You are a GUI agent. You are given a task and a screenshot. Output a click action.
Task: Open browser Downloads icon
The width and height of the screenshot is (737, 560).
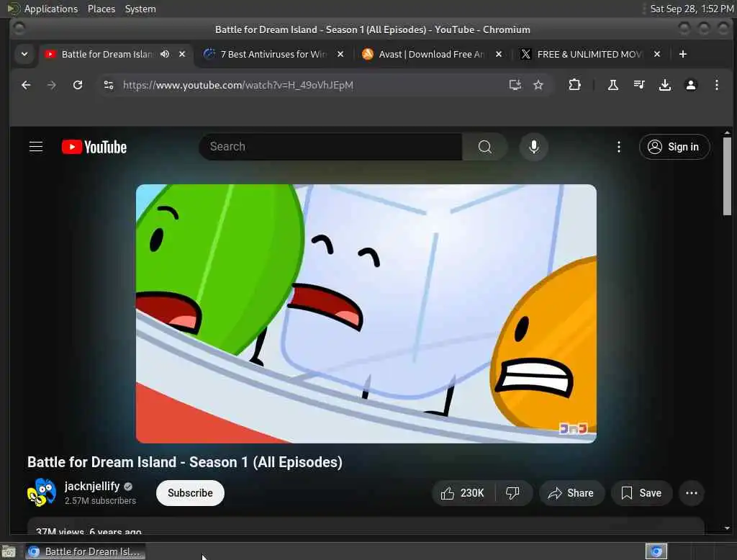click(x=664, y=85)
